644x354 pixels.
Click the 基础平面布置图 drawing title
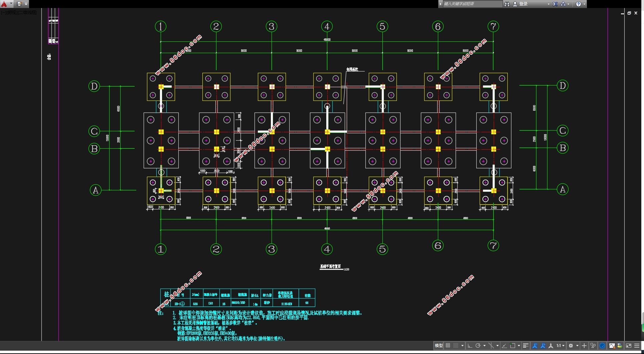(x=330, y=267)
